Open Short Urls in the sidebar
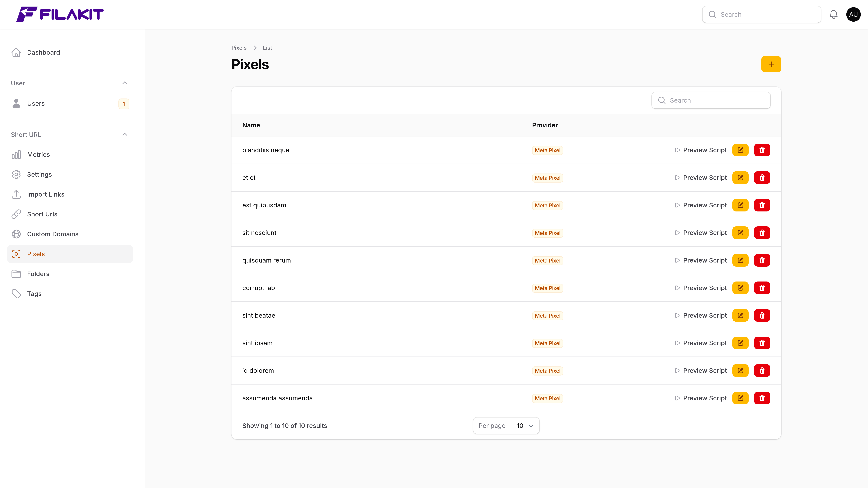 pyautogui.click(x=70, y=214)
